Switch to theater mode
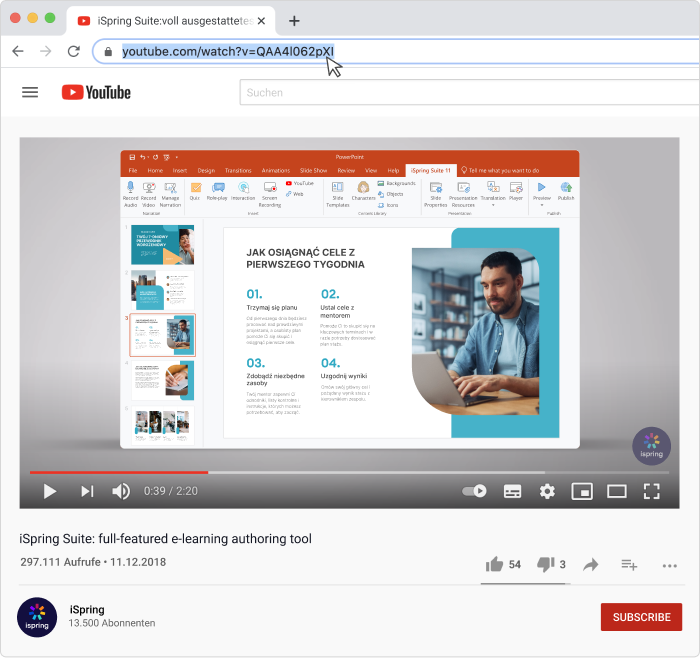Image resolution: width=700 pixels, height=658 pixels. (617, 491)
